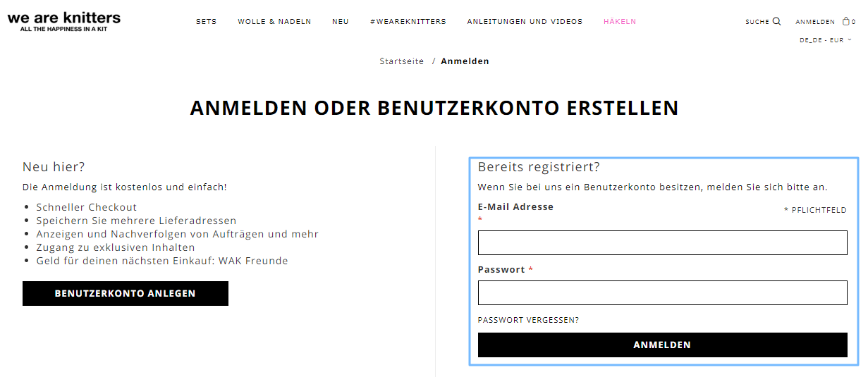This screenshot has height=377, width=868.
Task: Open the WOLLE & NADELN menu
Action: [x=274, y=22]
